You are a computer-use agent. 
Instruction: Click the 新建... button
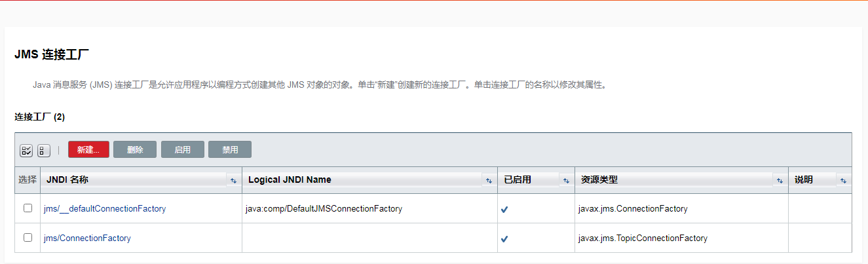88,150
